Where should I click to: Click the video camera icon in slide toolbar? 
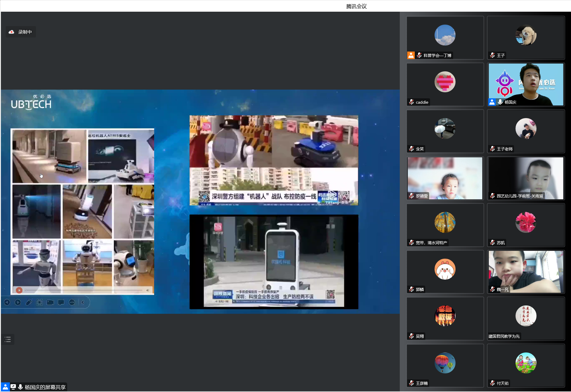point(50,302)
